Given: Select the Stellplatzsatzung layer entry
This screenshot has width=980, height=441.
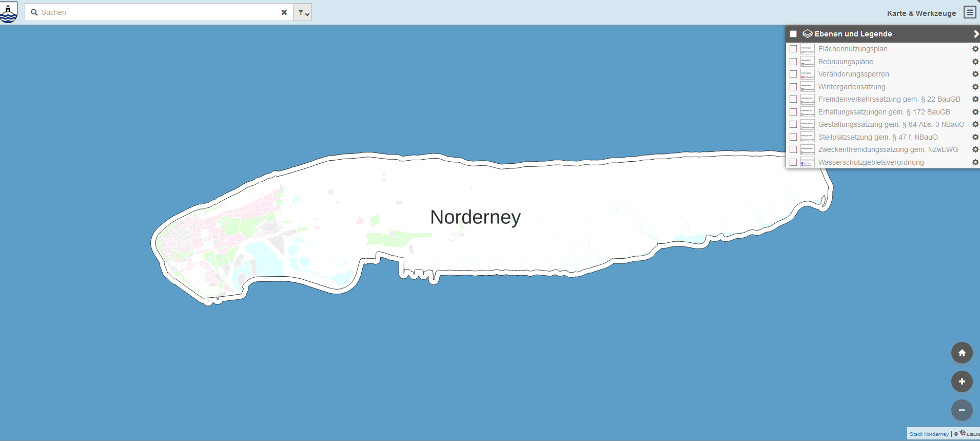Looking at the screenshot, I should pos(877,137).
